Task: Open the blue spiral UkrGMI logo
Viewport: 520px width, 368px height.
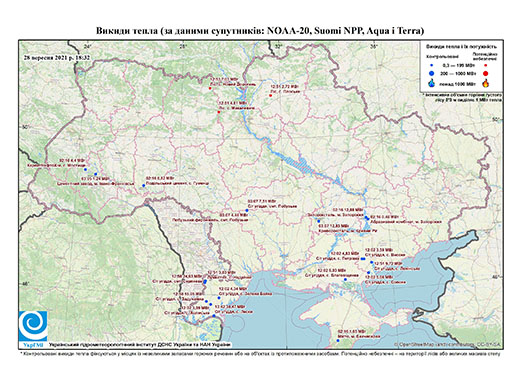Action: pos(33,326)
